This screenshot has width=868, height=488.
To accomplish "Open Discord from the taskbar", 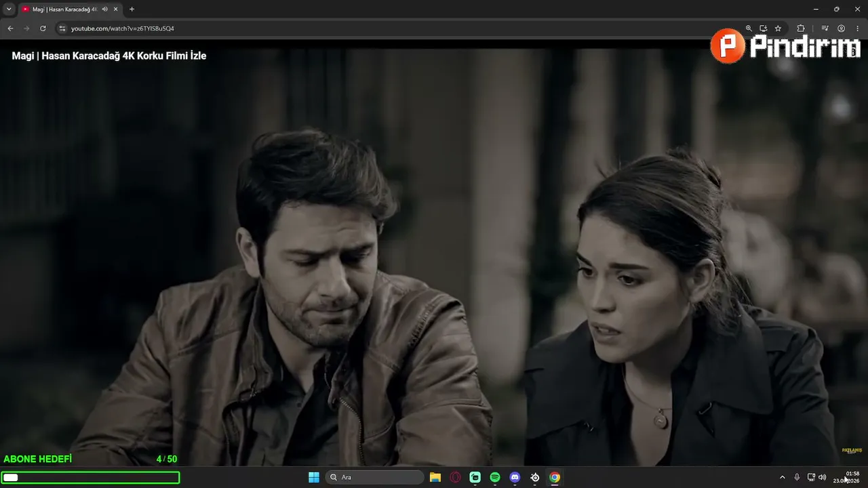I will click(515, 477).
